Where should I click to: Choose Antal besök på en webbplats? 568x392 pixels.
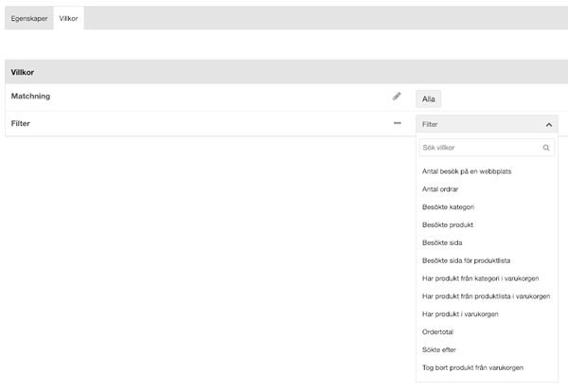point(467,171)
